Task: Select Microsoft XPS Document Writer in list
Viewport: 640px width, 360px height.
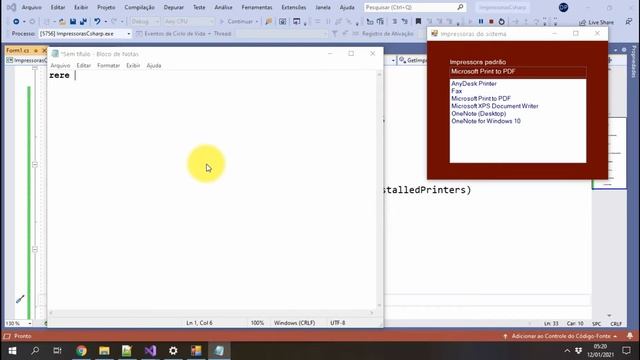Action: (x=495, y=106)
